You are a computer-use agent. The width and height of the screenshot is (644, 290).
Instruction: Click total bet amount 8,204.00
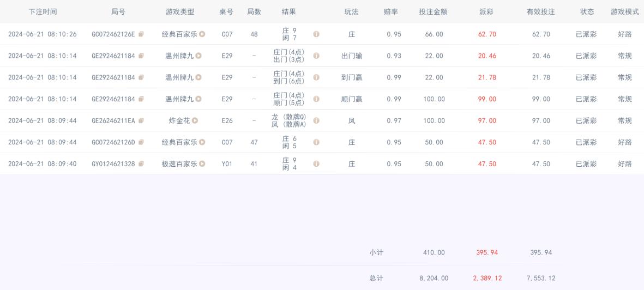pos(434,278)
